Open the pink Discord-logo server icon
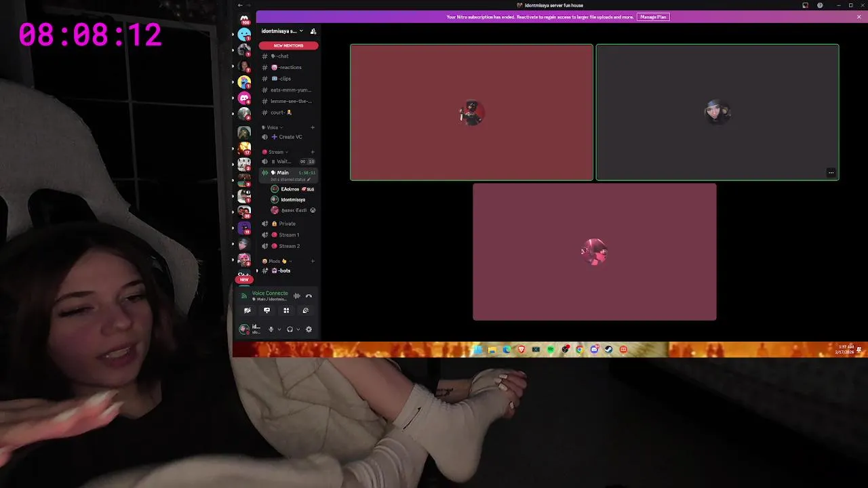The height and width of the screenshot is (488, 868). (244, 98)
